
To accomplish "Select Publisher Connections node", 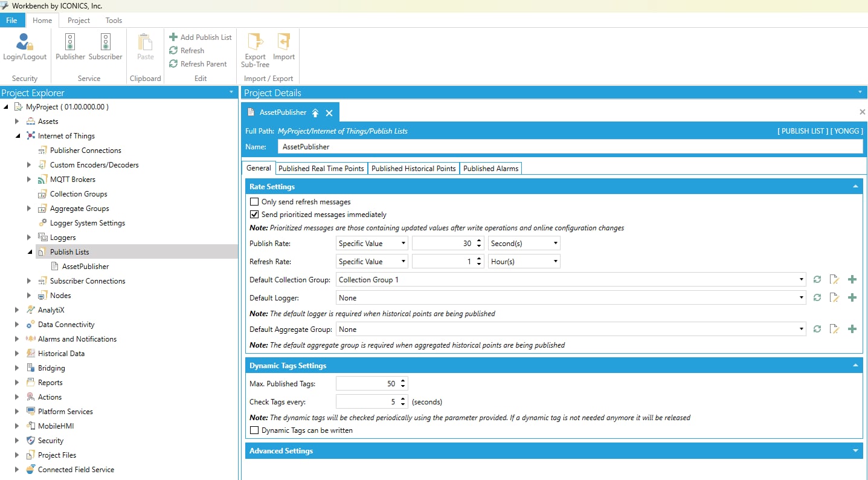I will (x=85, y=150).
